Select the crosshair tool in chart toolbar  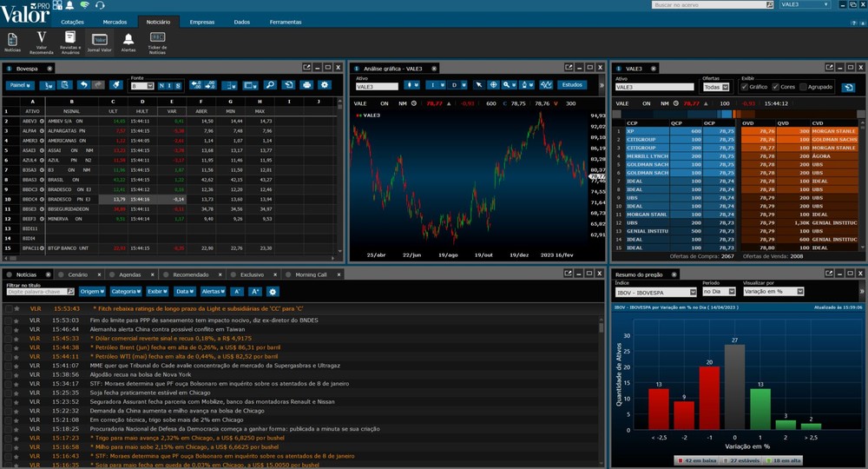[x=493, y=85]
